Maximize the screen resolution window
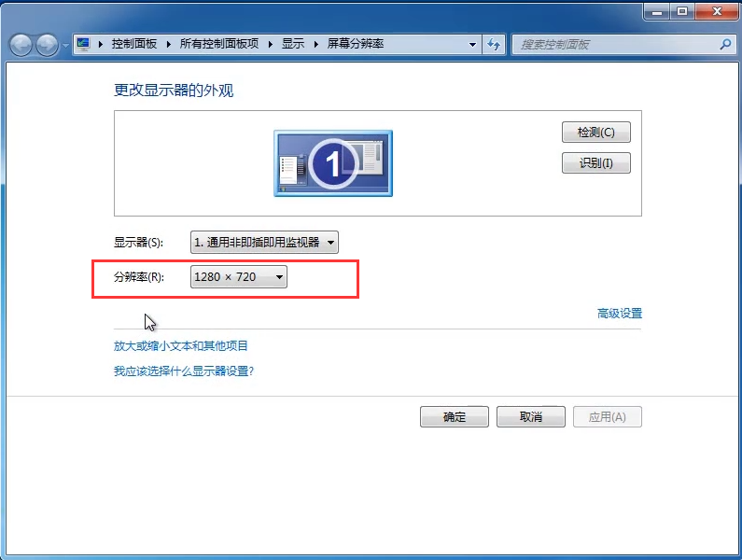This screenshot has height=560, width=742. (682, 11)
